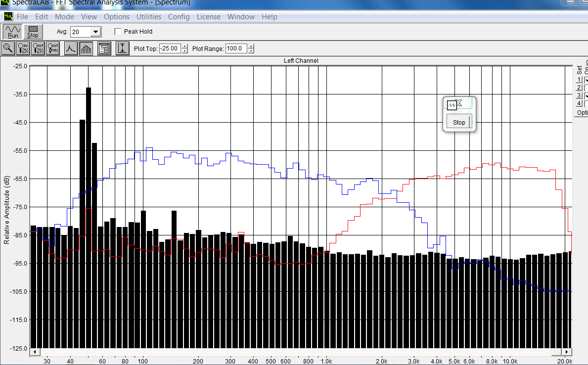The image size is (588, 365).
Task: Click overlay Set button 1
Action: click(x=579, y=80)
